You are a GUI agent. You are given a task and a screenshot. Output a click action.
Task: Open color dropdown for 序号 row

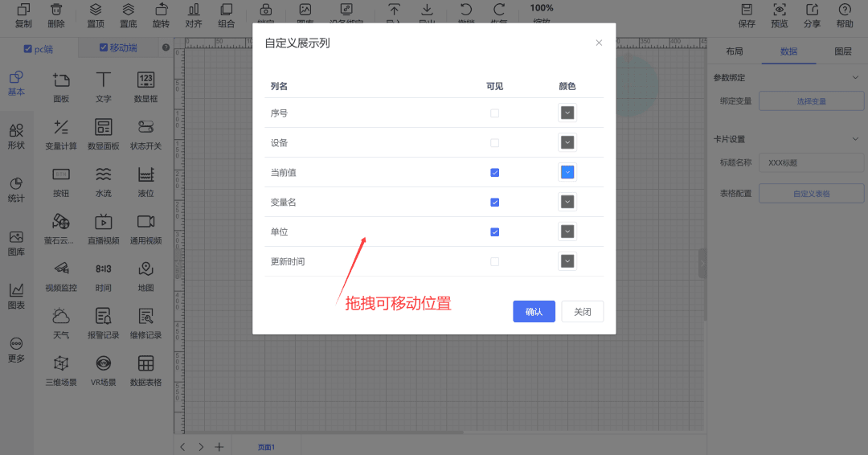pos(567,113)
